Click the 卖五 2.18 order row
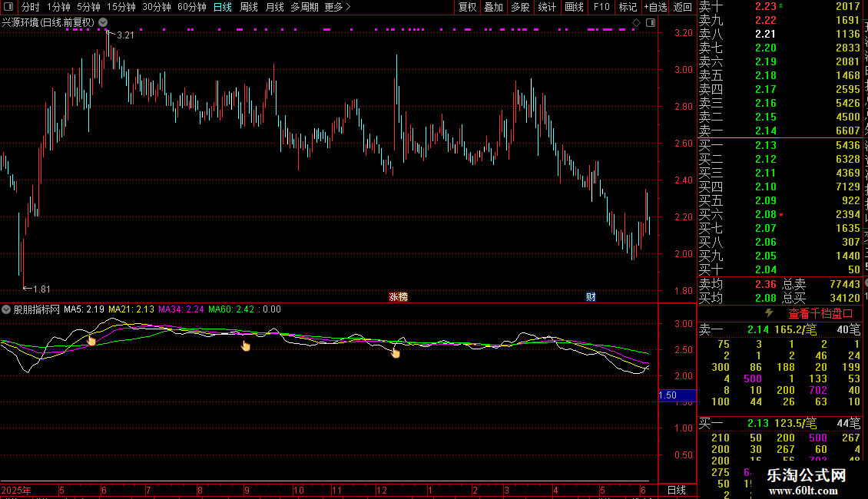Screen dimensions: 868x499 (x=780, y=75)
